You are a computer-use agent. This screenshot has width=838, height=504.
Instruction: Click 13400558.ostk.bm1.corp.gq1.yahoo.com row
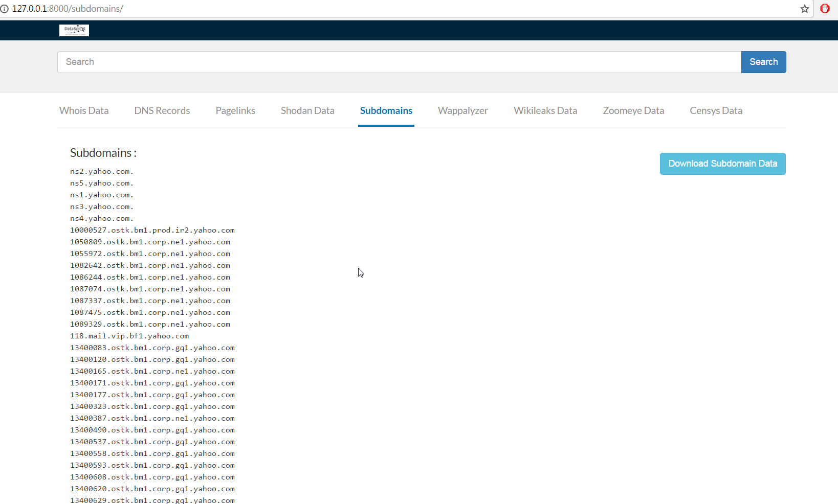pyautogui.click(x=152, y=453)
